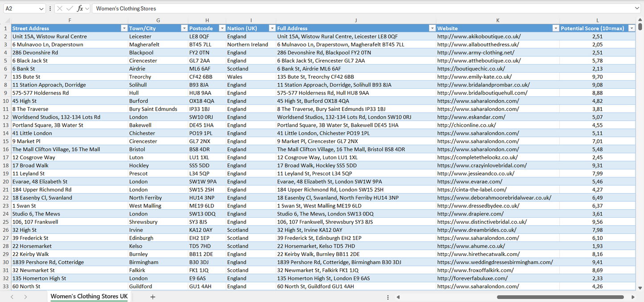Click the horizontal scrollbar thumb
The width and height of the screenshot is (644, 302).
click(x=560, y=297)
